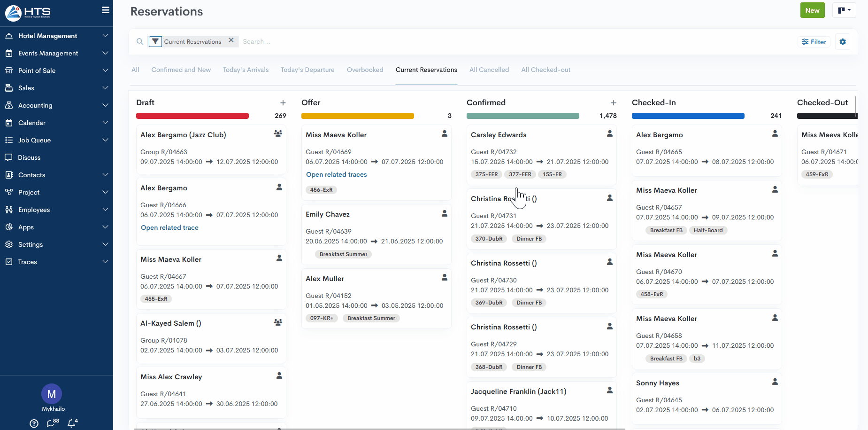Switch to the Today's Arrivals tab
868x430 pixels.
(246, 70)
